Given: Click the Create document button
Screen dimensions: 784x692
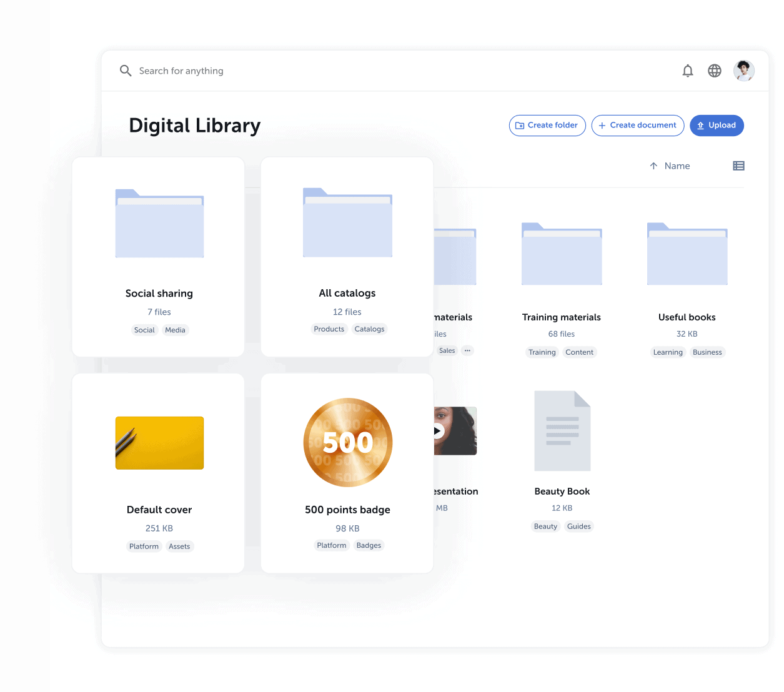Looking at the screenshot, I should 637,126.
